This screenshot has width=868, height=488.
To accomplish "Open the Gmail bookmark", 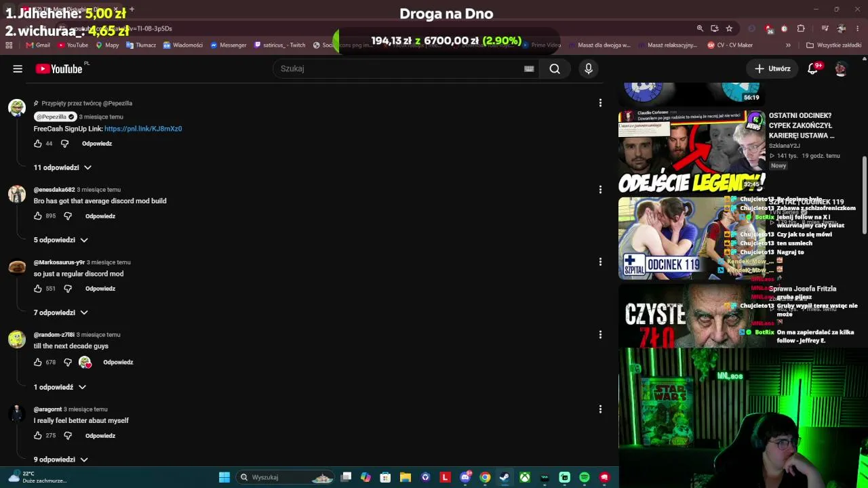I will 38,45.
